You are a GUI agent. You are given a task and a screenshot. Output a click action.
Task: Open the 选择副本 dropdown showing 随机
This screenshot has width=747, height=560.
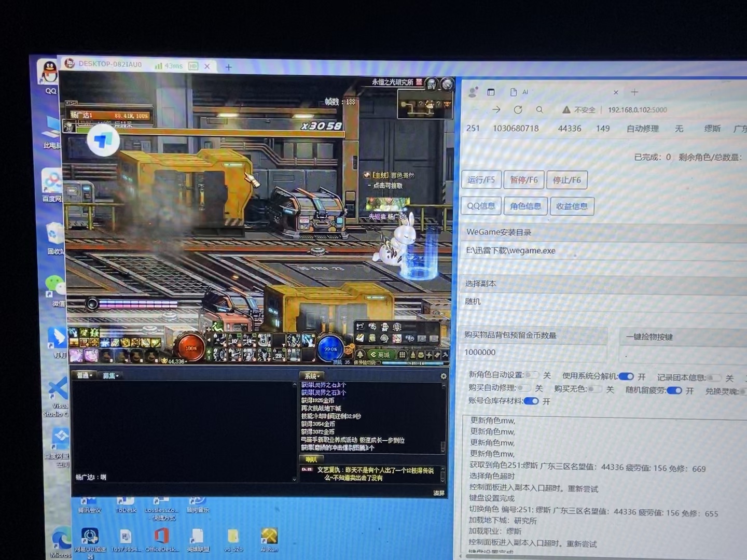pyautogui.click(x=604, y=302)
